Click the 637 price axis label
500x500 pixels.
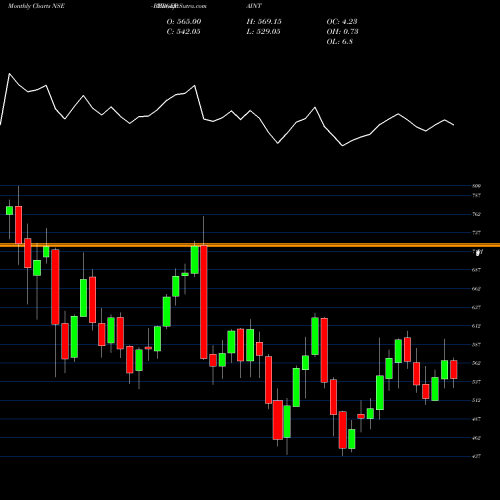477,307
